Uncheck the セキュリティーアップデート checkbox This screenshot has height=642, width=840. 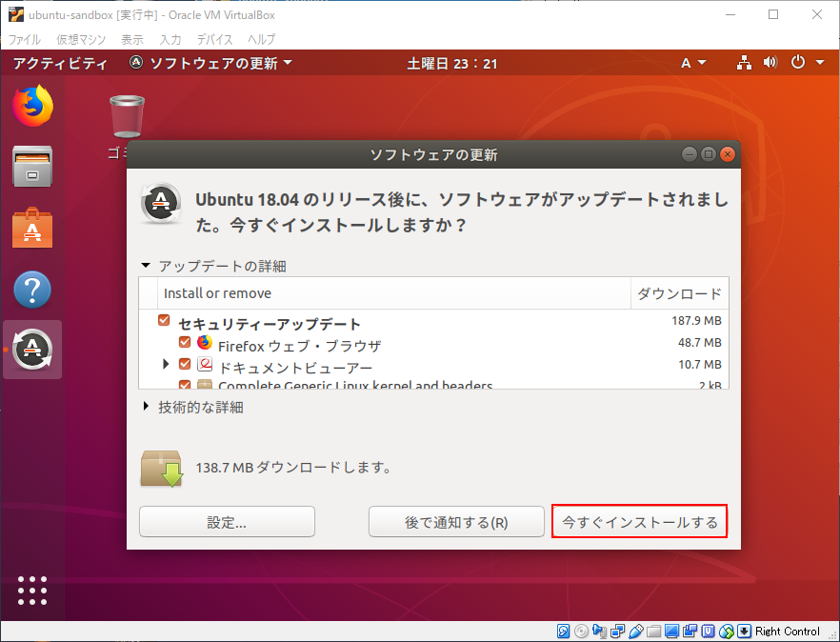[x=164, y=320]
